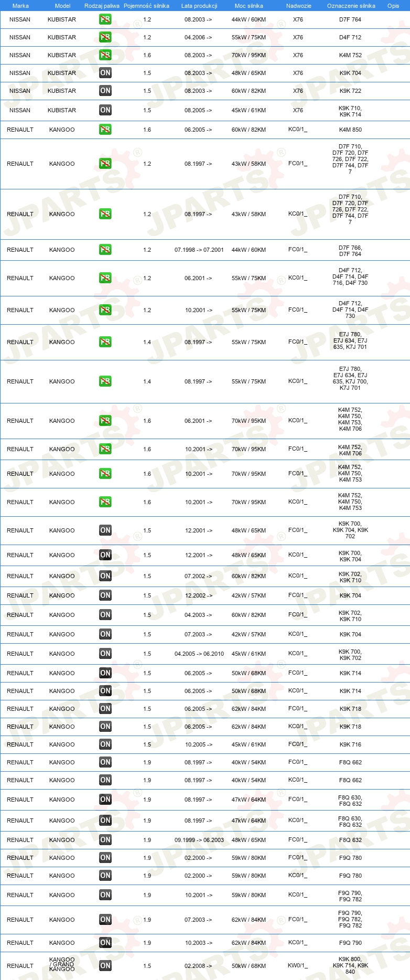The width and height of the screenshot is (410, 980).
Task: Click PB icon in Kangoo K4M 752, K4M 706 row
Action: pyautogui.click(x=105, y=449)
